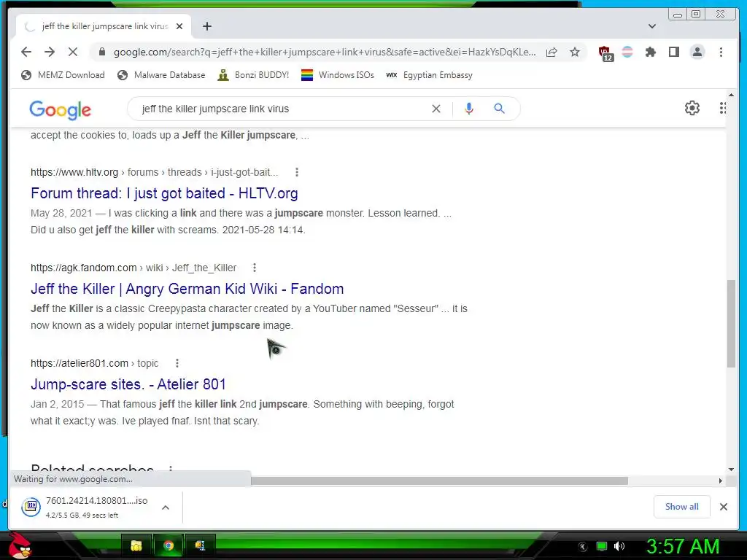Open options next to Related searches
Screen dimensions: 747x560
(171, 468)
